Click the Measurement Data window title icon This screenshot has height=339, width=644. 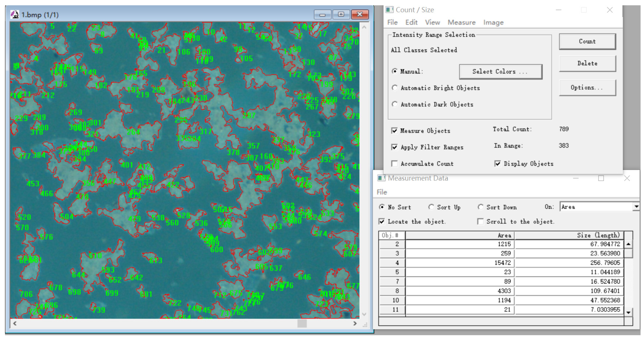click(381, 178)
